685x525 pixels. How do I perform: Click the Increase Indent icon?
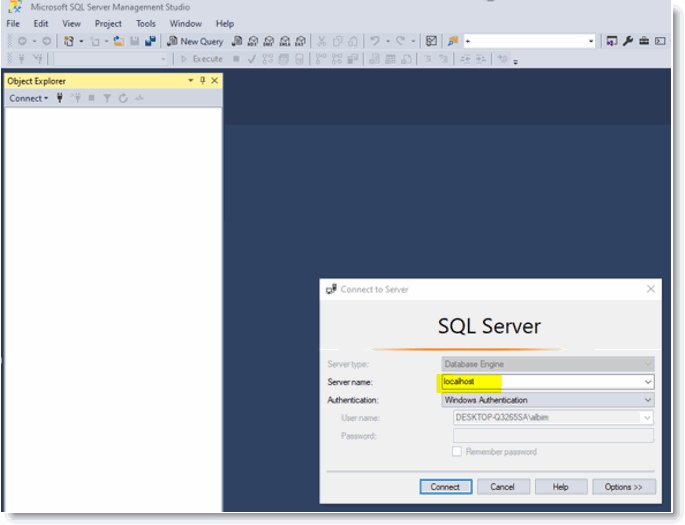tap(481, 59)
